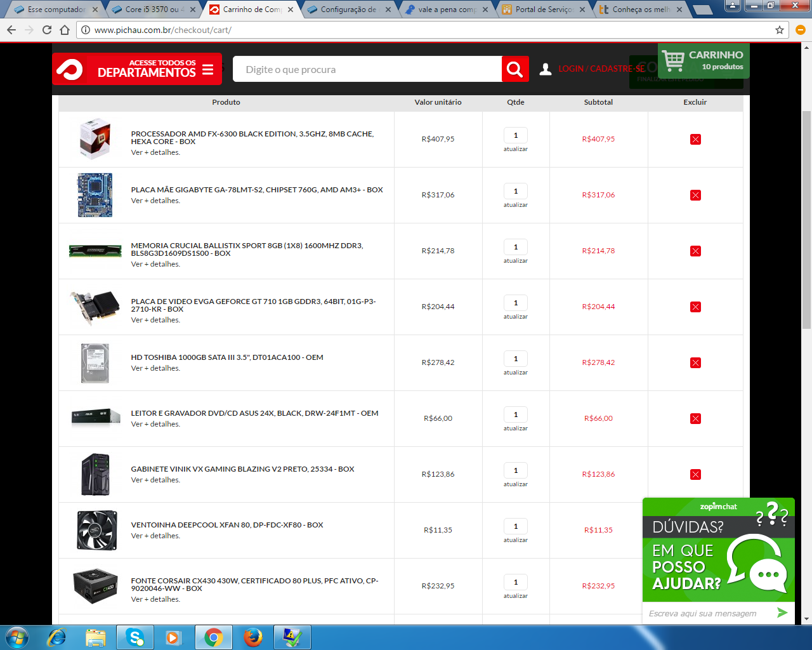The image size is (812, 650).
Task: Delete the Gigabyte GA-78LMT-S2 motherboard row
Action: [x=695, y=195]
